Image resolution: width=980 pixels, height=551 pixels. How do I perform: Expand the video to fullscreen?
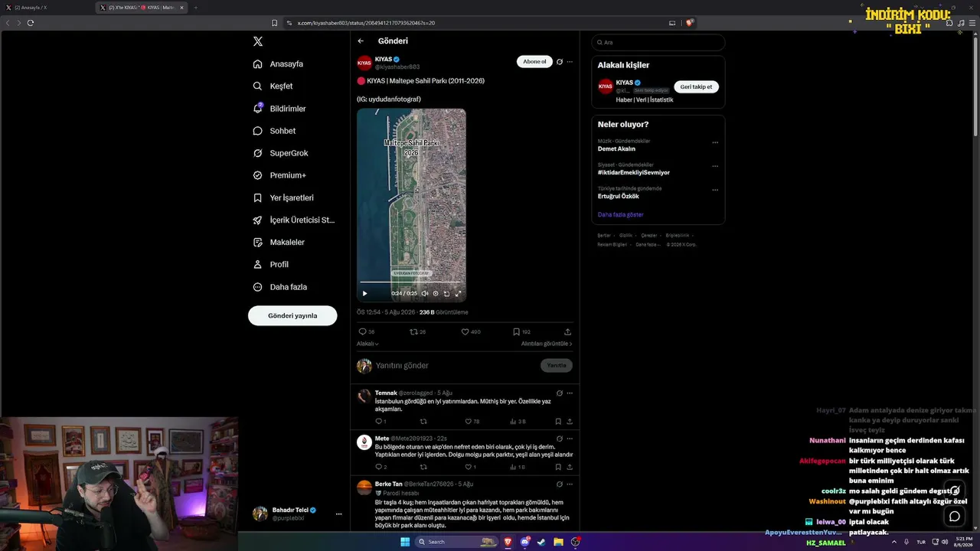coord(459,293)
